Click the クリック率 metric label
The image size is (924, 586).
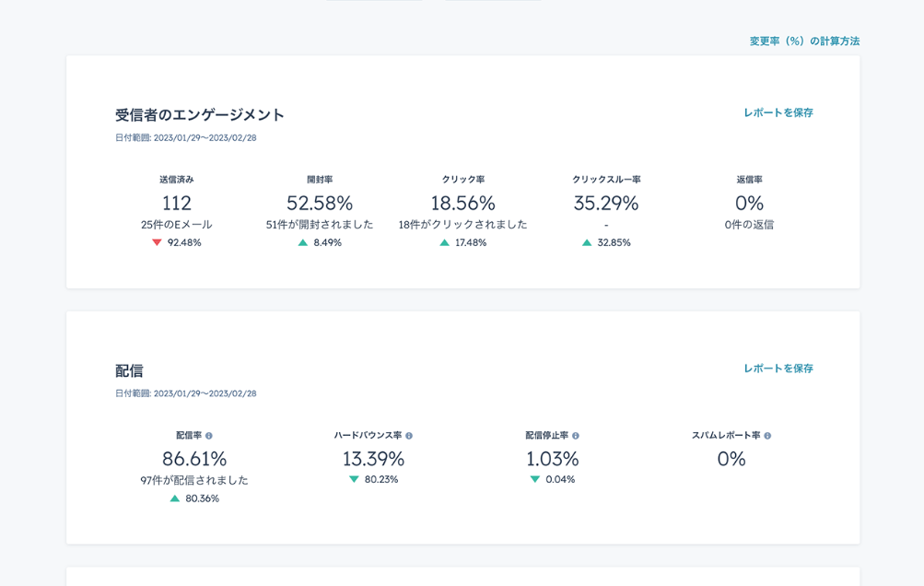[x=463, y=180]
